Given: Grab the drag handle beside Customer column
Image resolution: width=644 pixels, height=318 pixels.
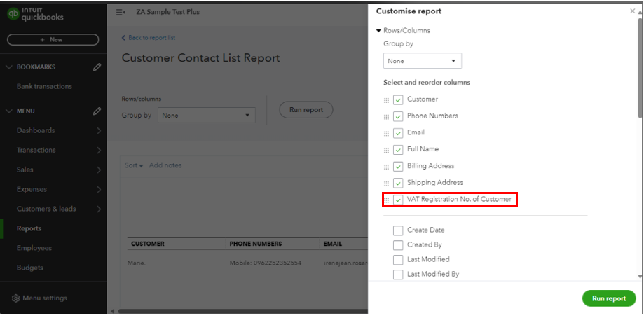Looking at the screenshot, I should click(x=386, y=100).
